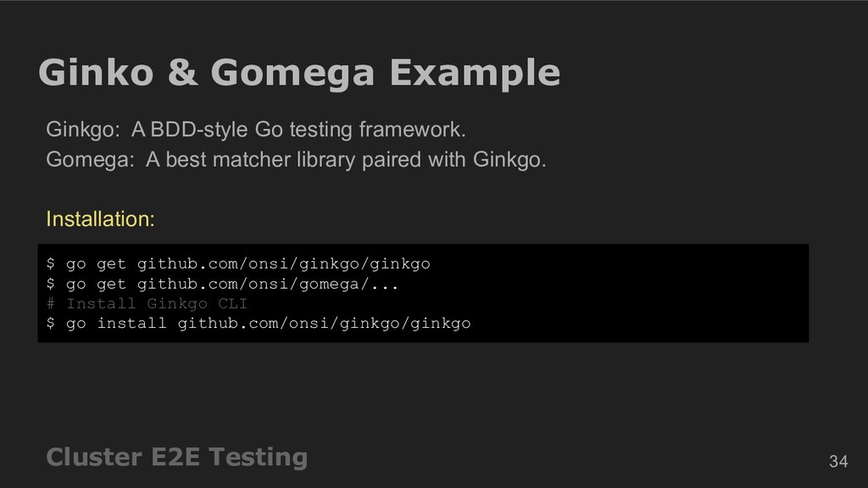Click the word 'framework.' in first line

(413, 130)
